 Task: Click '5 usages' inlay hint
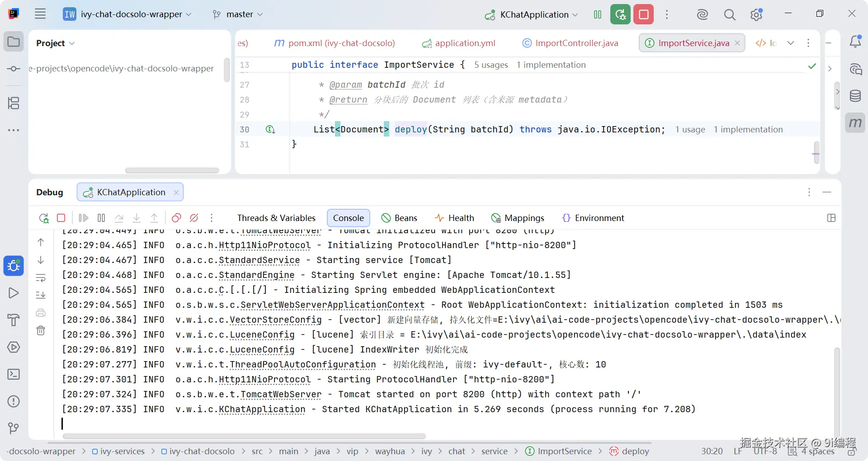(x=491, y=65)
